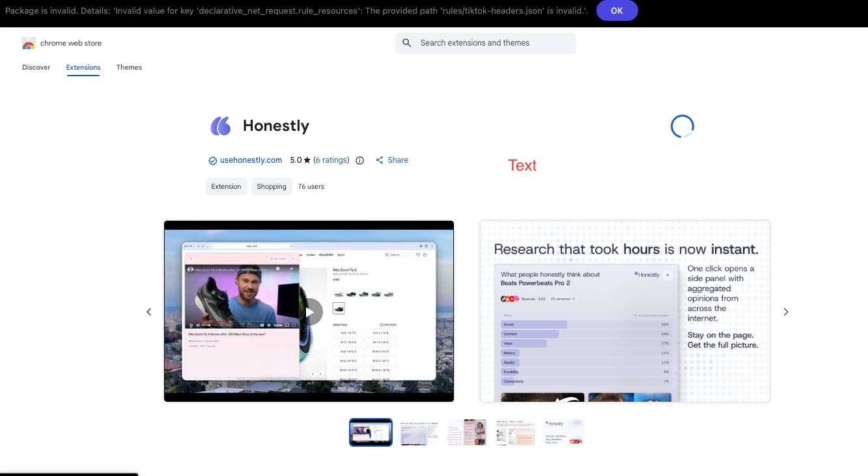Select the third screenshot thumbnail
The image size is (868, 476).
468,432
